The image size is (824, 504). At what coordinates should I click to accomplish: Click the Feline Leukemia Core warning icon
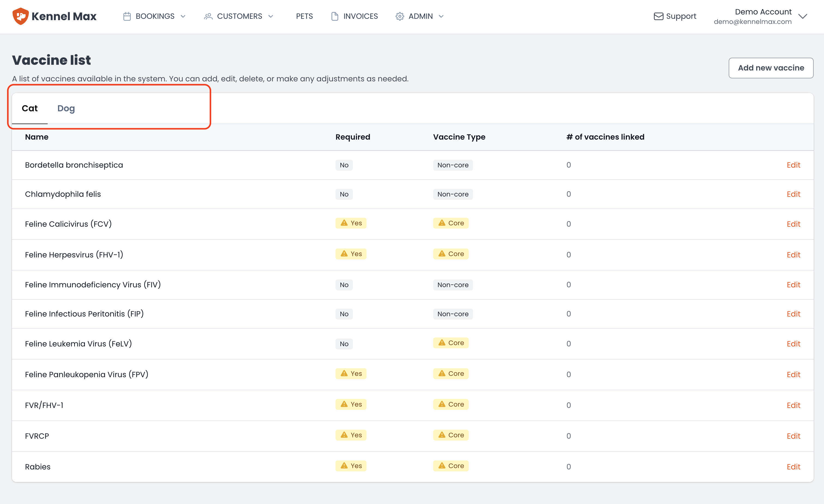click(442, 343)
